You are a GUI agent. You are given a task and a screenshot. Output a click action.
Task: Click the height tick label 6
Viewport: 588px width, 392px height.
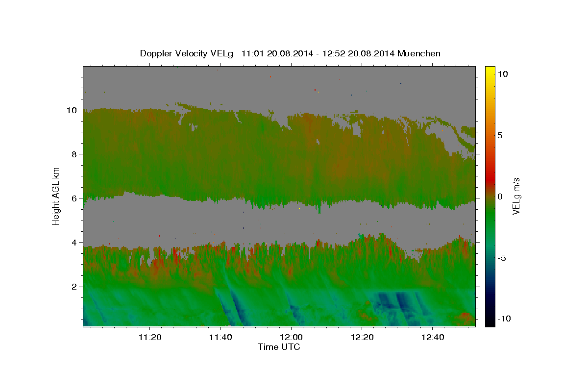(75, 198)
